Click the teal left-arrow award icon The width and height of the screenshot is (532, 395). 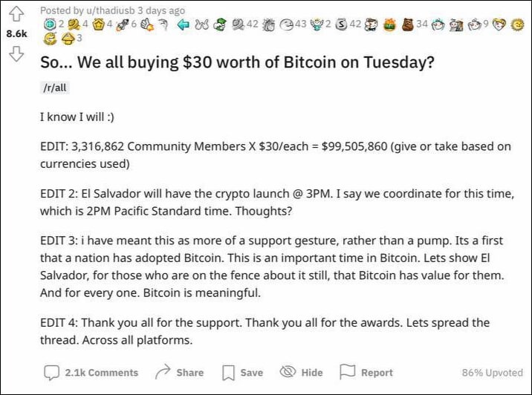[184, 25]
